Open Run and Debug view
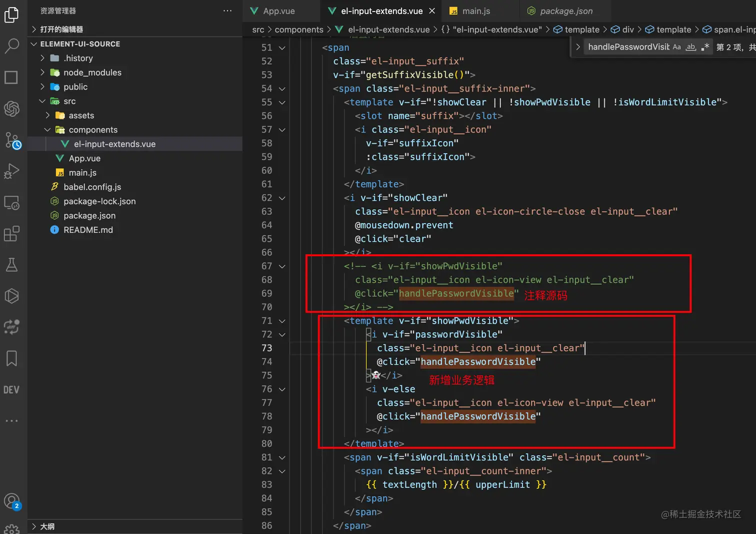Viewport: 756px width, 534px height. pos(11,171)
